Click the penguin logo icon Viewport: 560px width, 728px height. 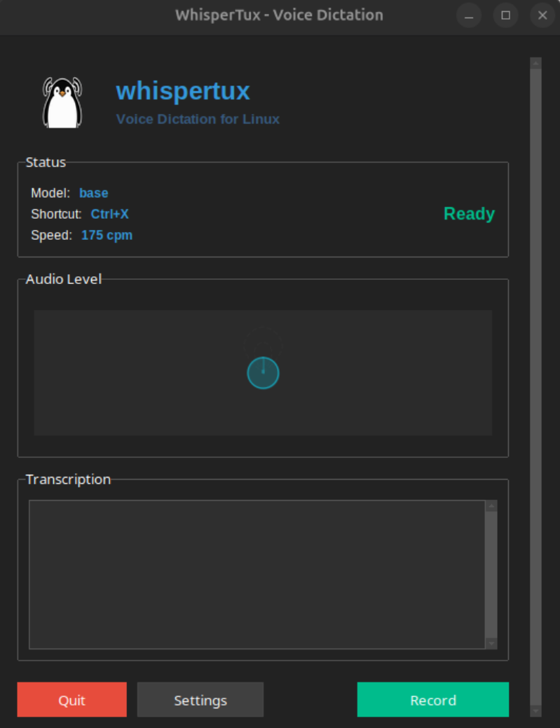click(62, 102)
